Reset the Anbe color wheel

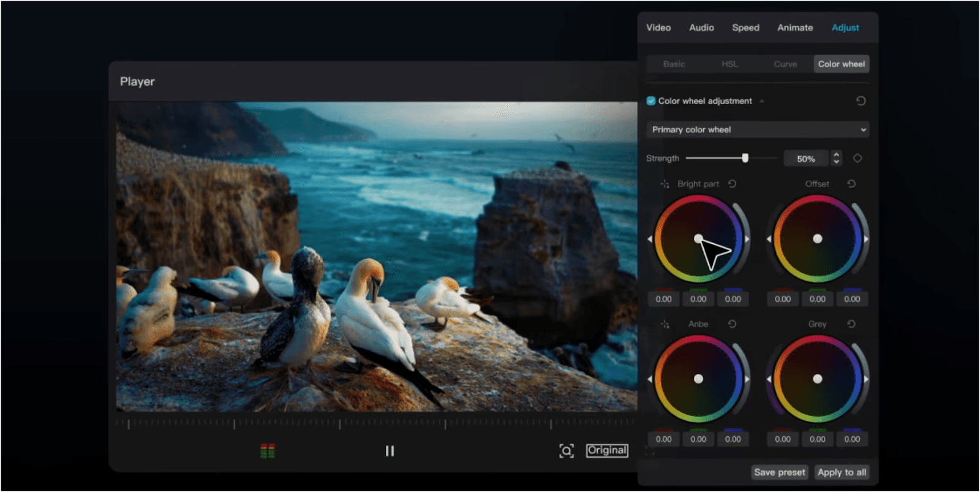coord(732,324)
